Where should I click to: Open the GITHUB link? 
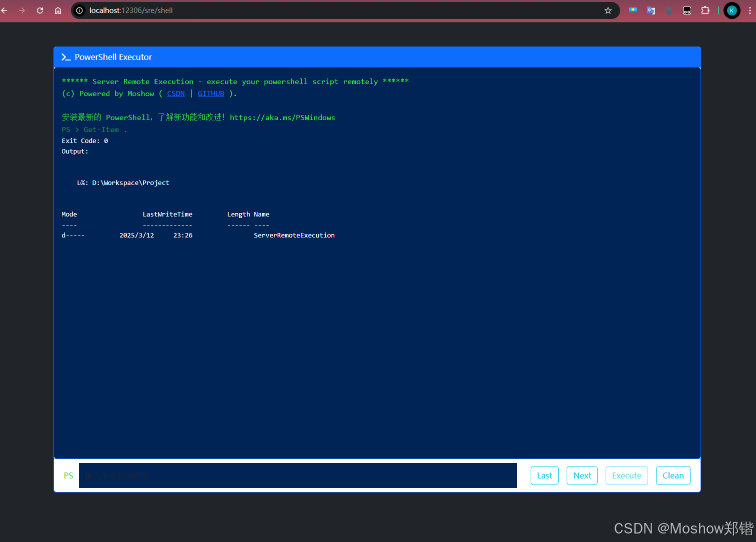pyautogui.click(x=211, y=93)
